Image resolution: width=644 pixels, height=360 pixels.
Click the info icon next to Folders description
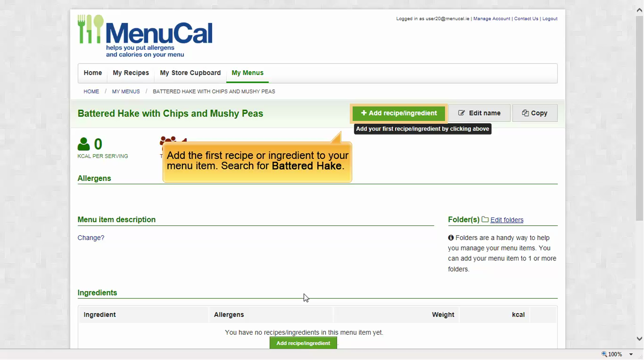point(450,238)
